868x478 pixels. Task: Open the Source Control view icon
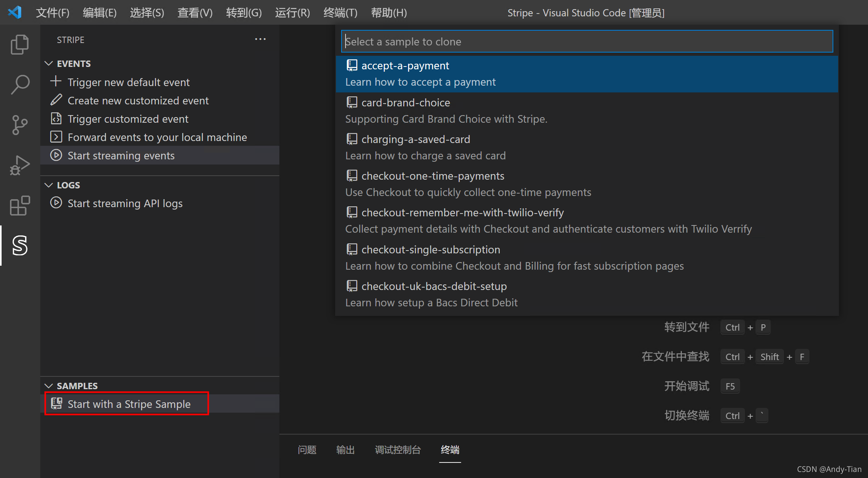click(20, 125)
